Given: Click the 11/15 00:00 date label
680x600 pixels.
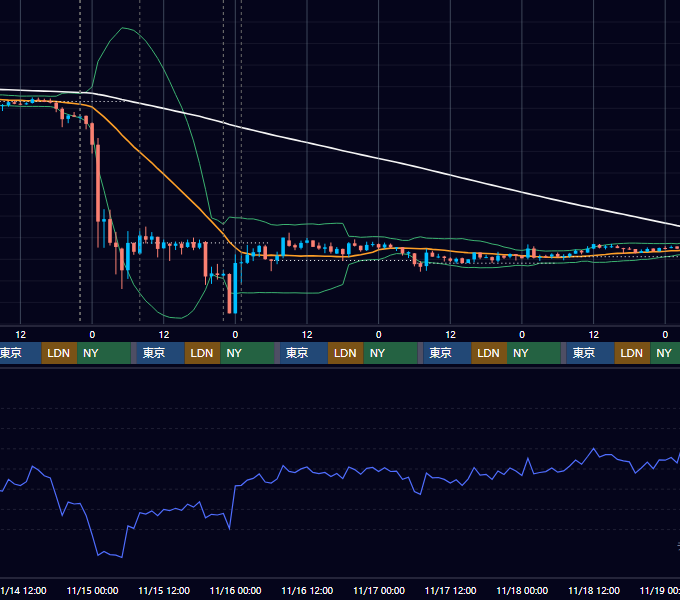Looking at the screenshot, I should tap(92, 590).
